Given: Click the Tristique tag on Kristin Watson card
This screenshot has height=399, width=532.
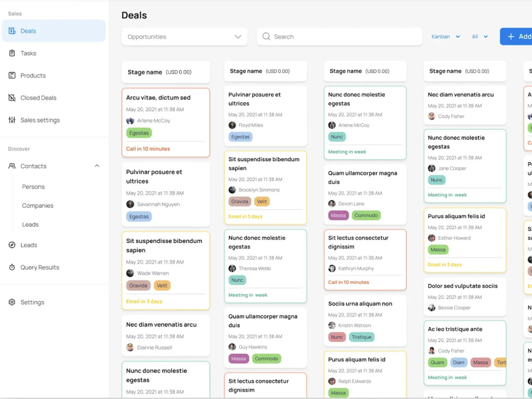Looking at the screenshot, I should pyautogui.click(x=361, y=337).
